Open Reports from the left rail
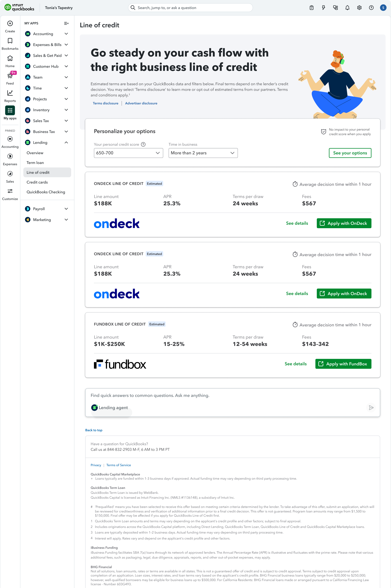The width and height of the screenshot is (391, 588). pos(10,93)
